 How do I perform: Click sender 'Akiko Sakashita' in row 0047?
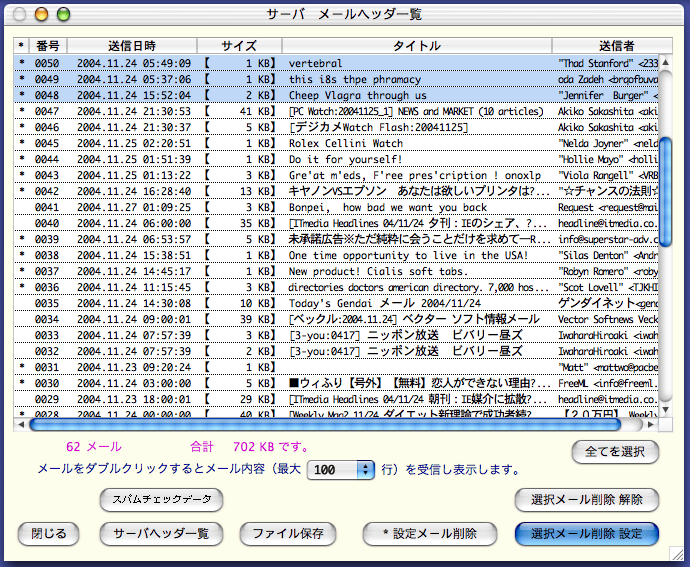pyautogui.click(x=596, y=111)
